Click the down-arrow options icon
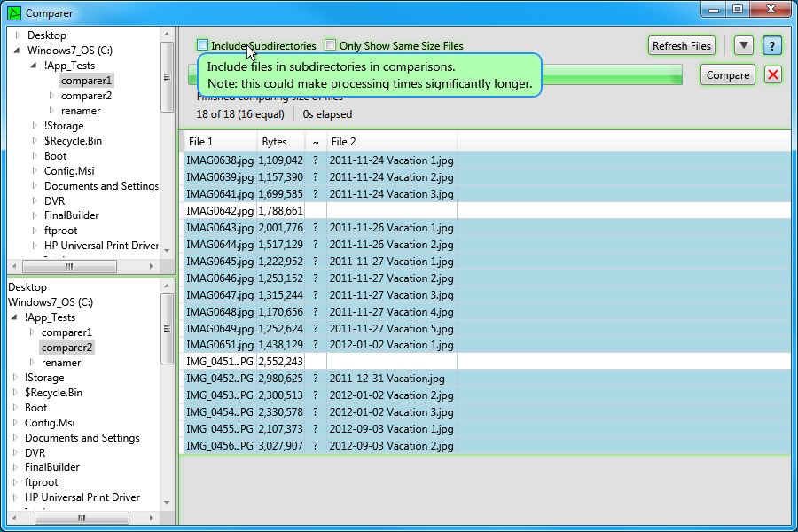 [x=744, y=45]
